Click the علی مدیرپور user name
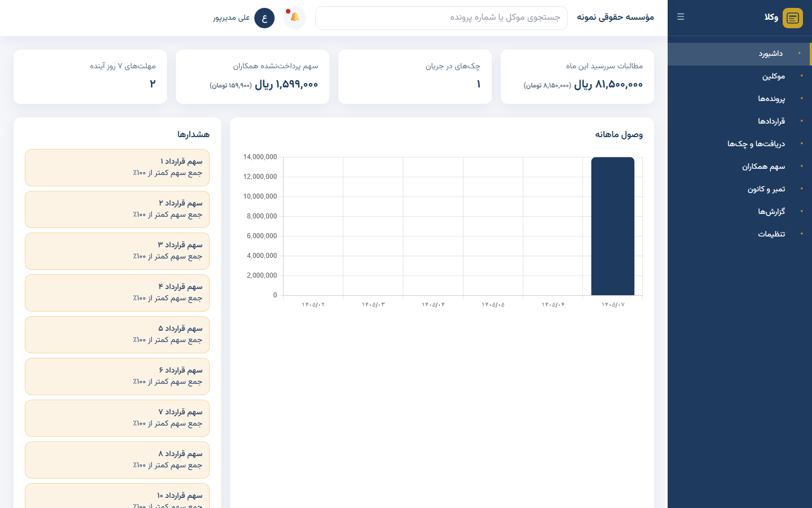Image resolution: width=812 pixels, height=508 pixels. 231,18
